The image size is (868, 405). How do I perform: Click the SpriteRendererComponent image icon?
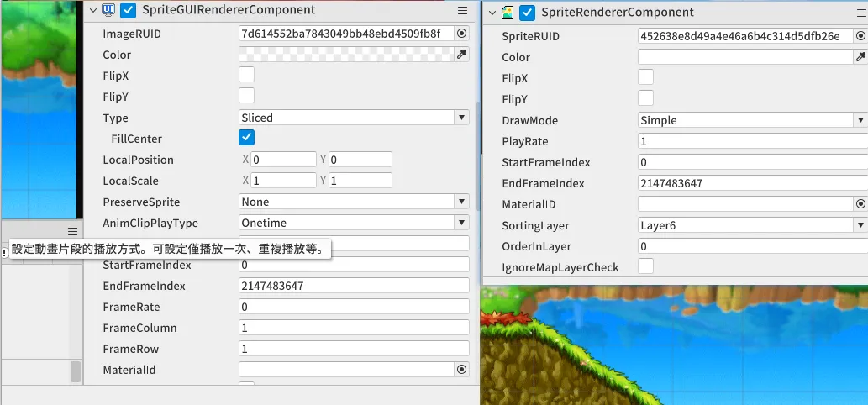508,12
